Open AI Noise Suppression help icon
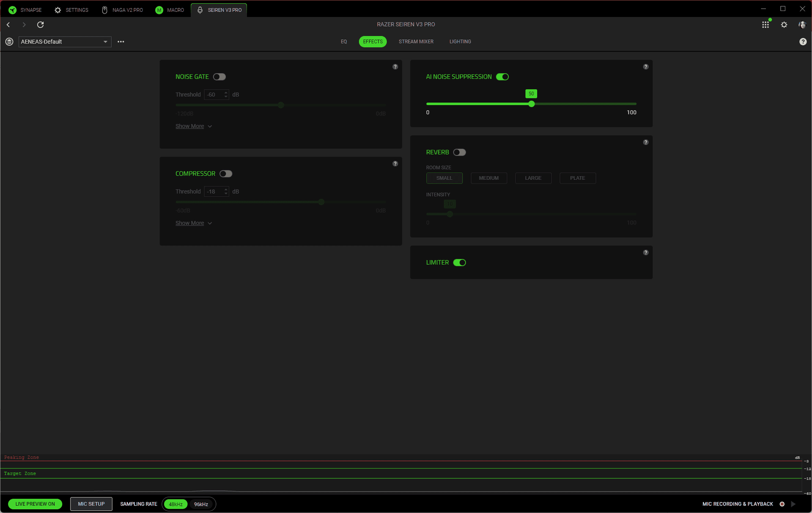812x513 pixels. pos(646,67)
